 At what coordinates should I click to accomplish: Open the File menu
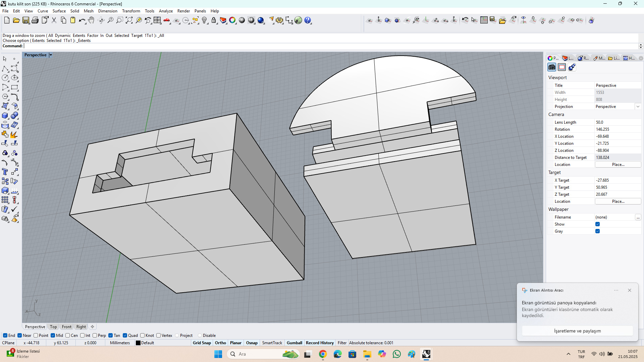point(5,11)
